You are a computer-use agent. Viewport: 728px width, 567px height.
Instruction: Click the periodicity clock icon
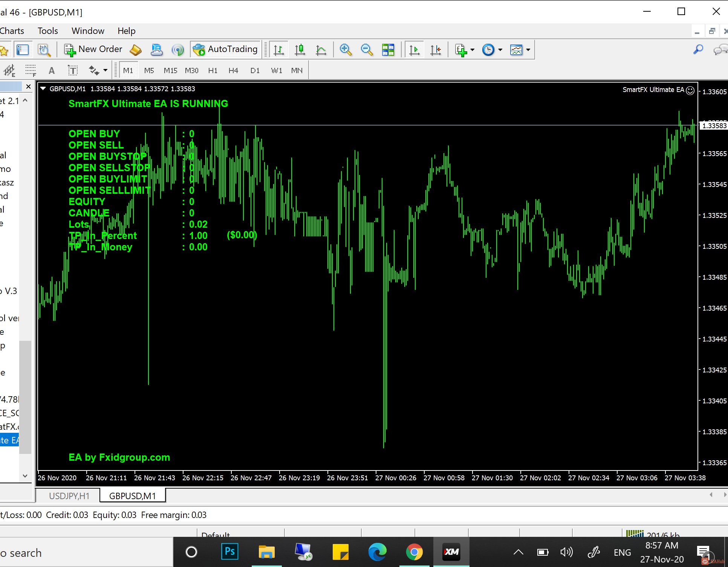488,49
